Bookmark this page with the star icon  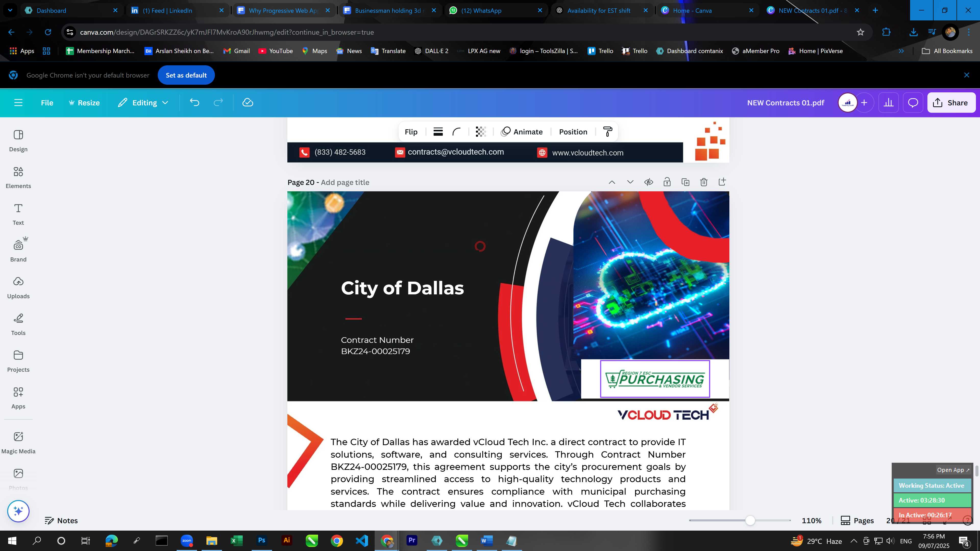(x=860, y=32)
